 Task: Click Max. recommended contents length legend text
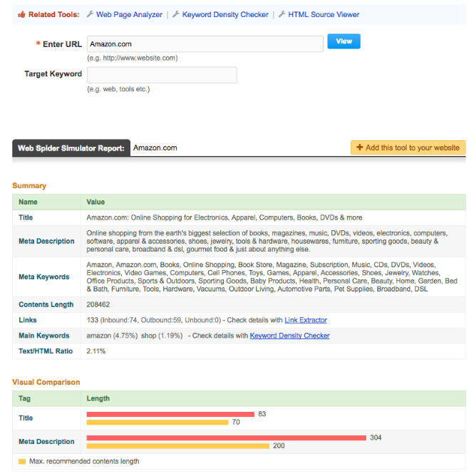tap(84, 461)
